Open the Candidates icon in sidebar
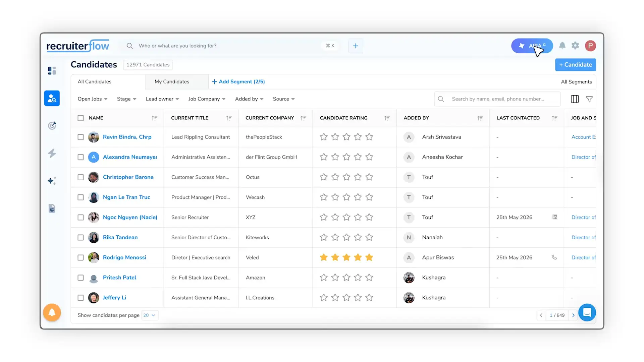The height and width of the screenshot is (362, 644). (52, 98)
